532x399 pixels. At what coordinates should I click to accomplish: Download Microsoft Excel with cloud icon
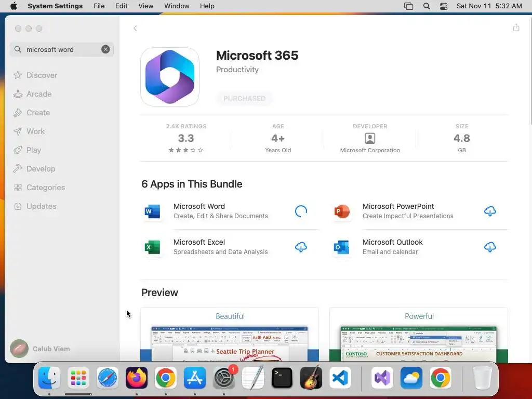pos(301,247)
